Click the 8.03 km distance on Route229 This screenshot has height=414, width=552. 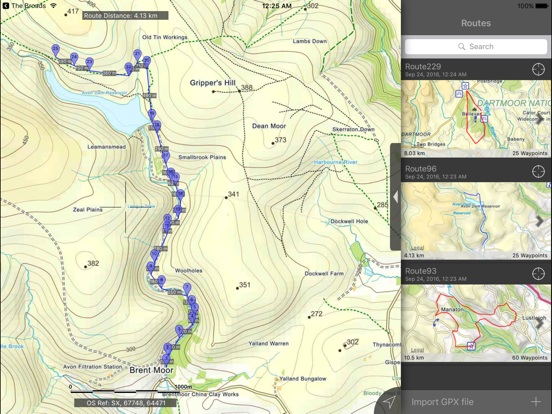[x=414, y=153]
